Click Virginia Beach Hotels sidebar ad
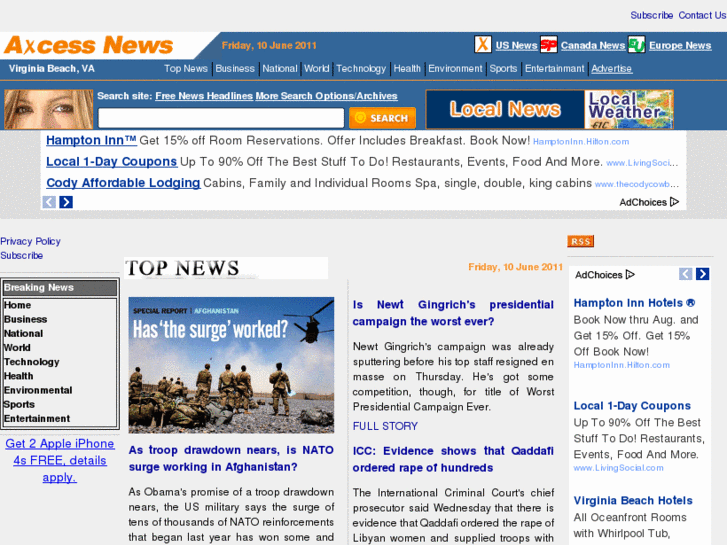727x545 pixels. [633, 500]
